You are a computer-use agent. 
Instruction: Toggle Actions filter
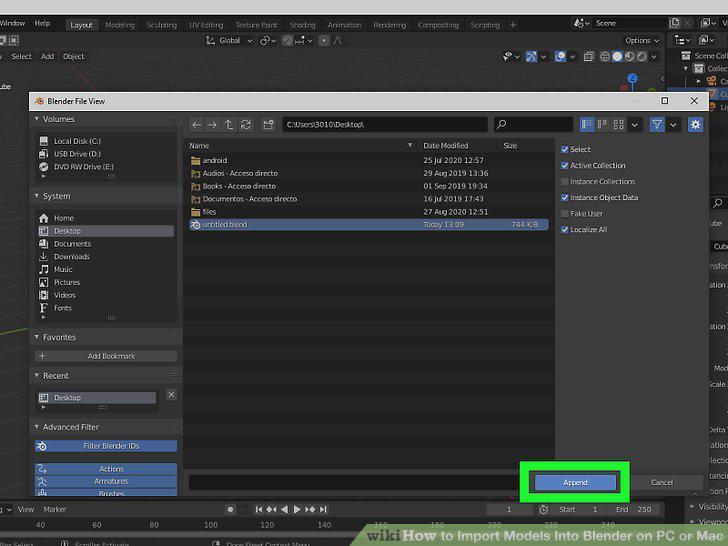tap(106, 469)
